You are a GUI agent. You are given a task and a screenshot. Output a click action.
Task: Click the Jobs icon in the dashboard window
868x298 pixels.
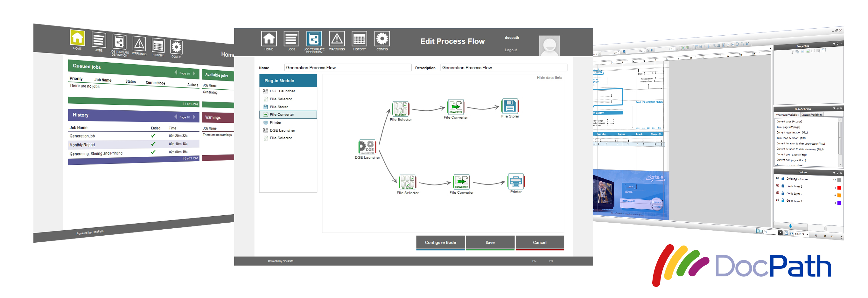click(98, 40)
